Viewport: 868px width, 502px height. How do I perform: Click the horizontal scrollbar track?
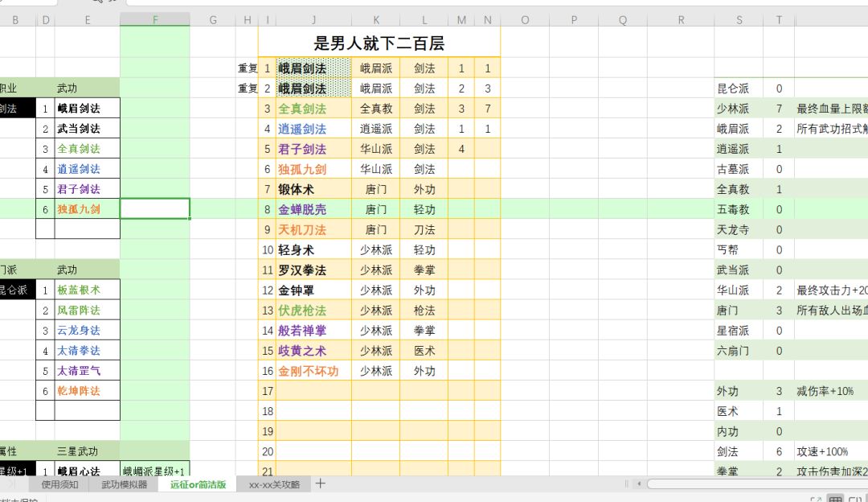(x=755, y=483)
